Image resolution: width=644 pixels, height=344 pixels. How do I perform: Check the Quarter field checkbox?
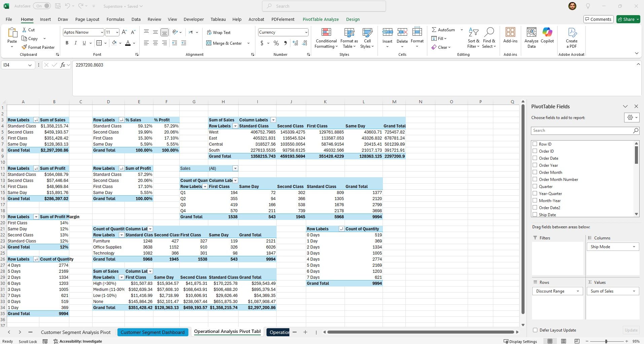535,186
